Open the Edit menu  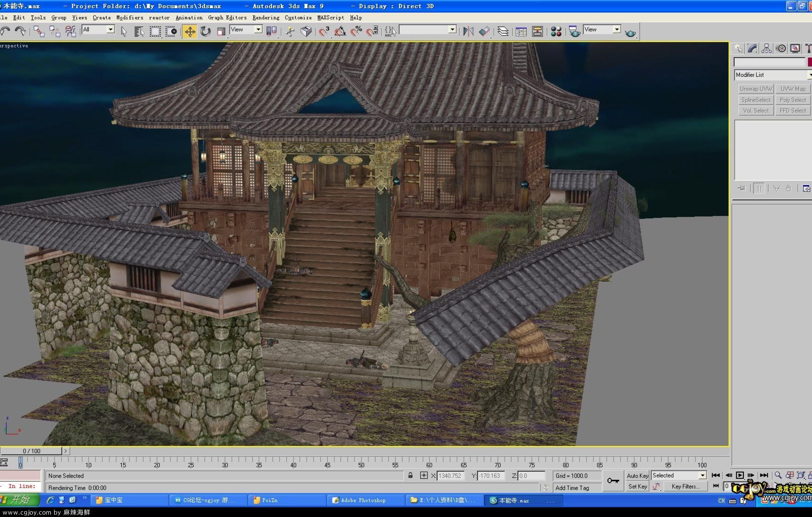[x=19, y=17]
